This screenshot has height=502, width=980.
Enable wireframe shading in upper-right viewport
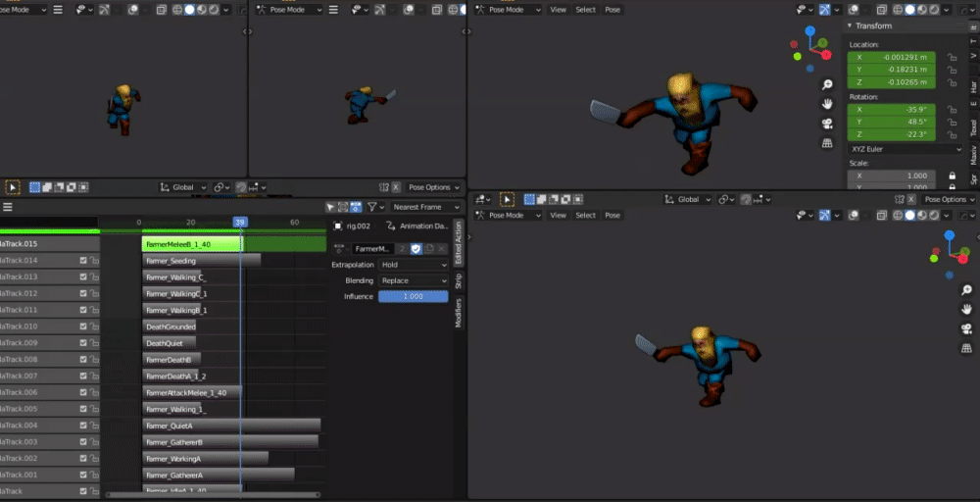pyautogui.click(x=898, y=10)
